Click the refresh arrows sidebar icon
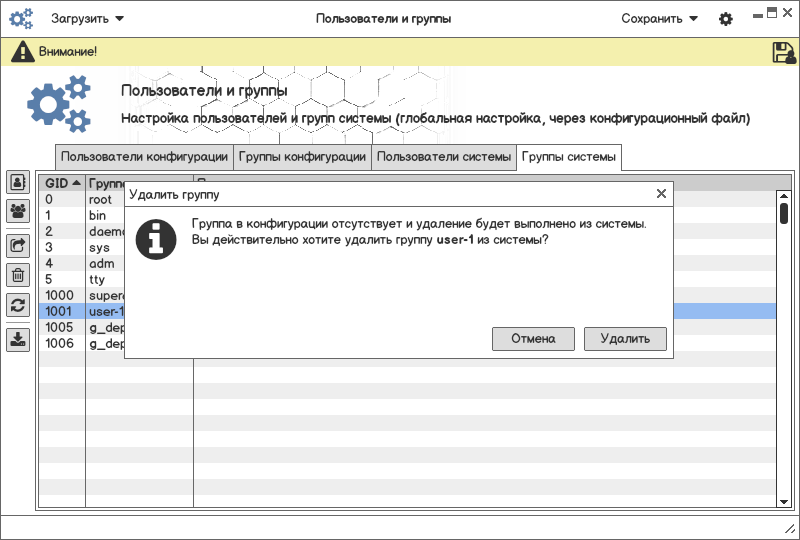Screen dimensions: 800x540 pyautogui.click(x=18, y=305)
